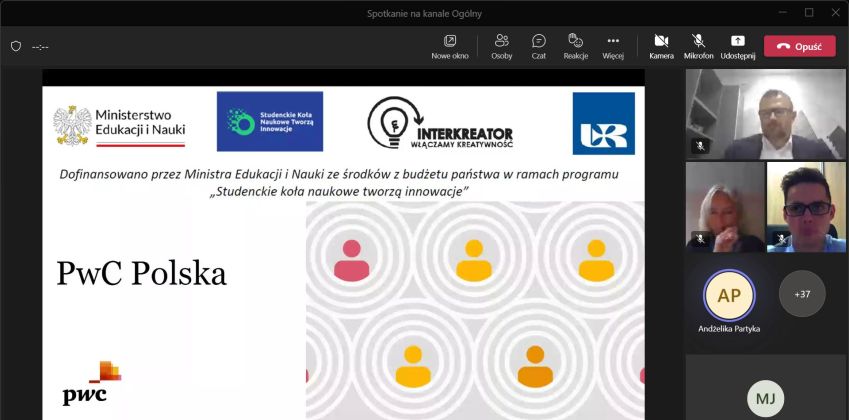Viewport: 849px width, 420px height.
Task: Expand the +37 additional participants
Action: 801,294
